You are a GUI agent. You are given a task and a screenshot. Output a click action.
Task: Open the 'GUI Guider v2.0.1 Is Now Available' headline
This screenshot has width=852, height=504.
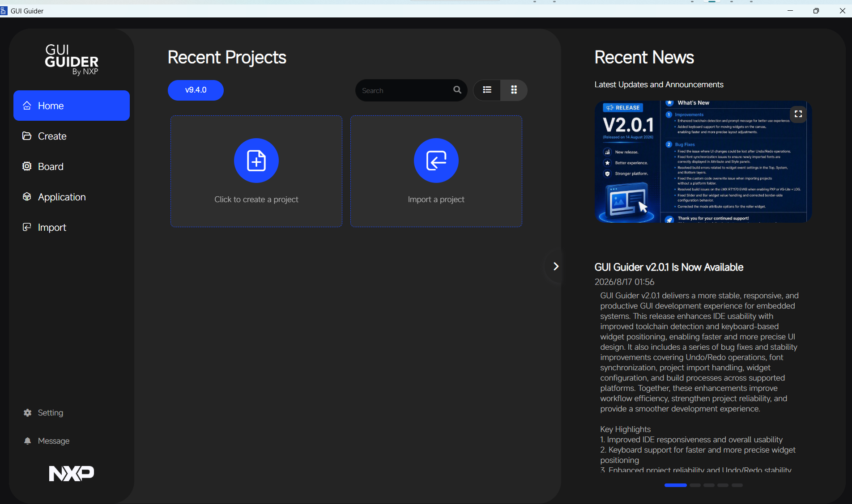tap(669, 267)
